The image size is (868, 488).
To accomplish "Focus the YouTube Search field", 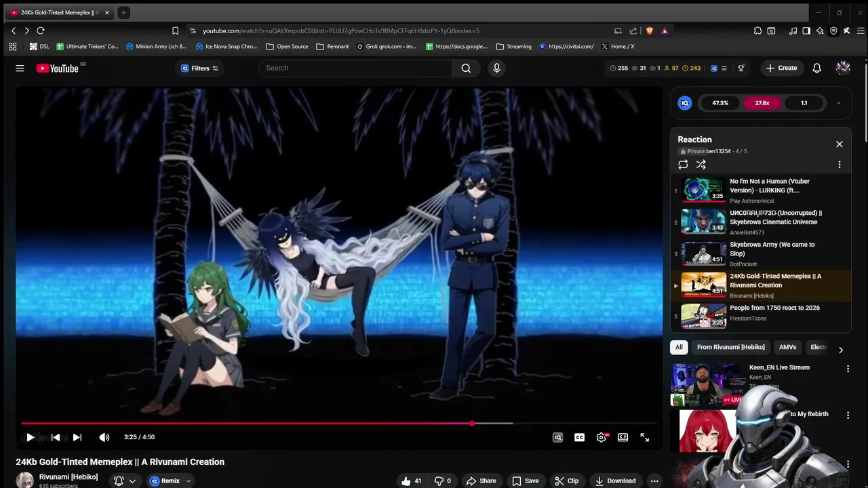I will coord(355,68).
